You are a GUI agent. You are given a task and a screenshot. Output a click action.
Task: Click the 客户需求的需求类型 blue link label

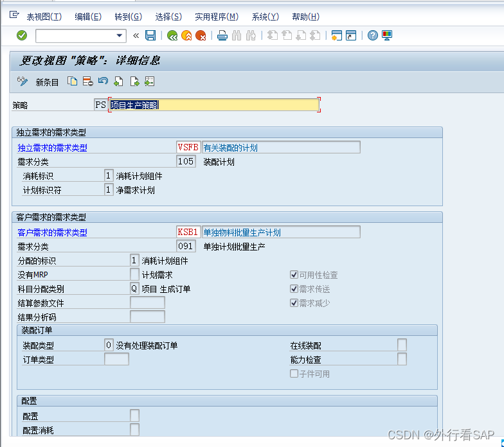click(53, 232)
